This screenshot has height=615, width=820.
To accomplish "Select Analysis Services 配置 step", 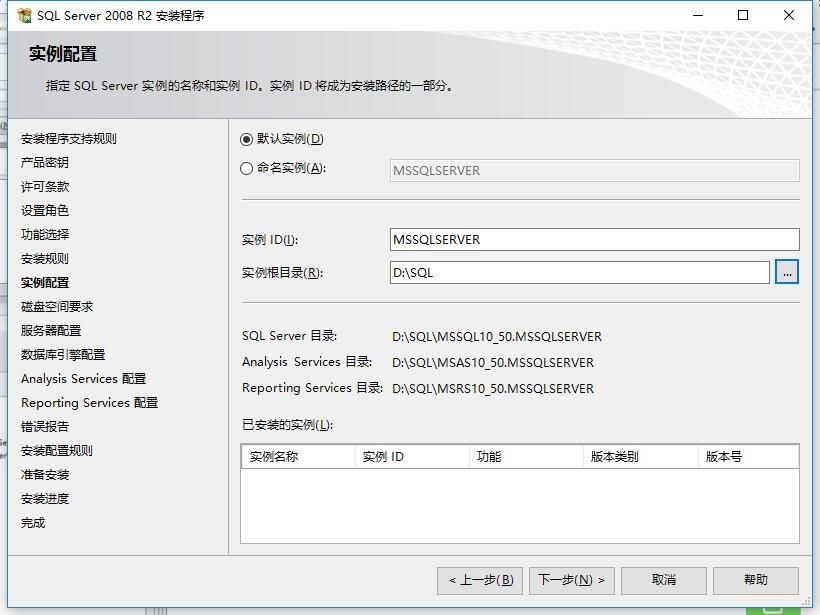I will click(x=83, y=379).
